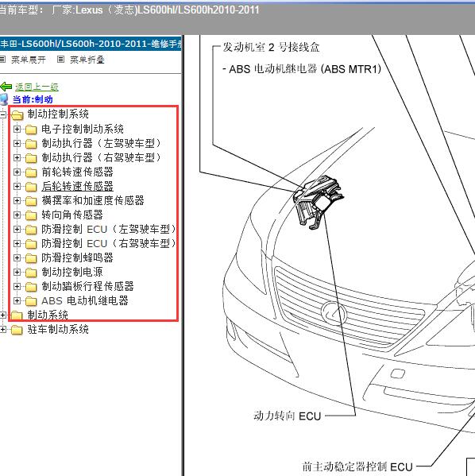Image resolution: width=475 pixels, height=476 pixels.
Task: Expand 防滑控制 ECU（左驾驶车型）plus box
Action: (x=17, y=229)
